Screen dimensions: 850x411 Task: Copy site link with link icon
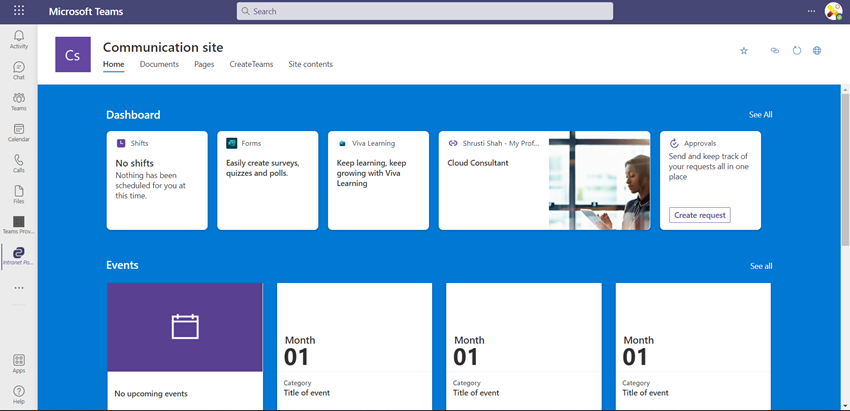click(x=775, y=50)
